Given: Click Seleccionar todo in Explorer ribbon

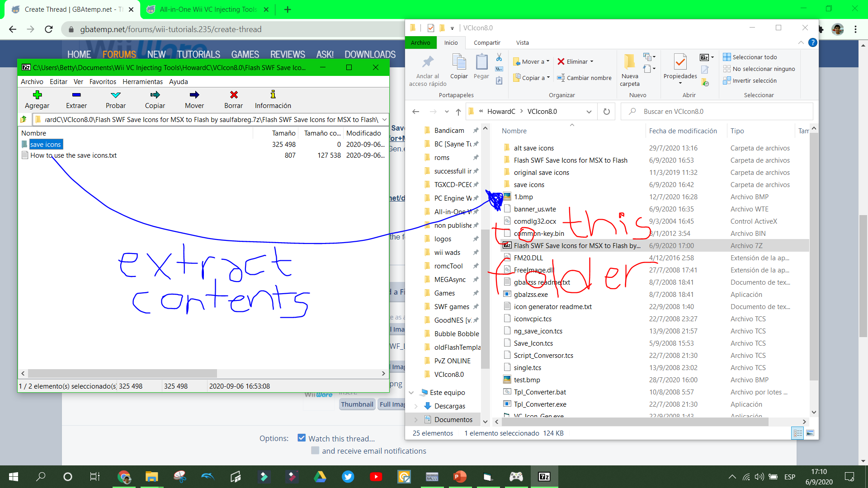Looking at the screenshot, I should click(x=750, y=57).
